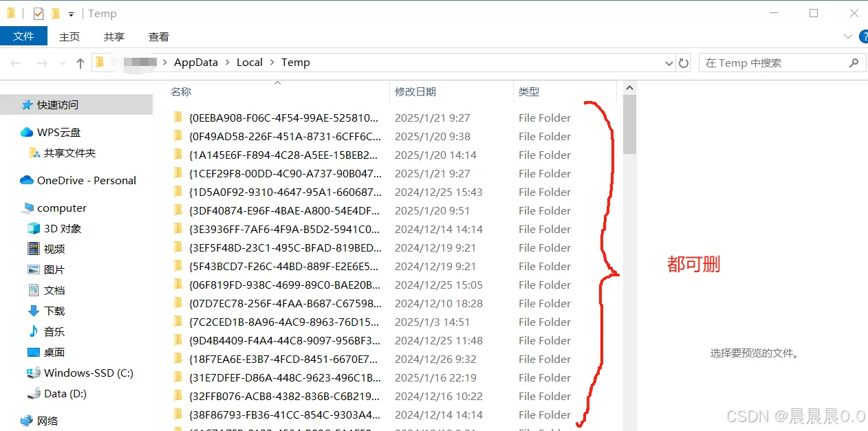Select folder name {9D4B4409-F4A4-44C8-9097-956BF3...
868x431 pixels.
point(285,340)
